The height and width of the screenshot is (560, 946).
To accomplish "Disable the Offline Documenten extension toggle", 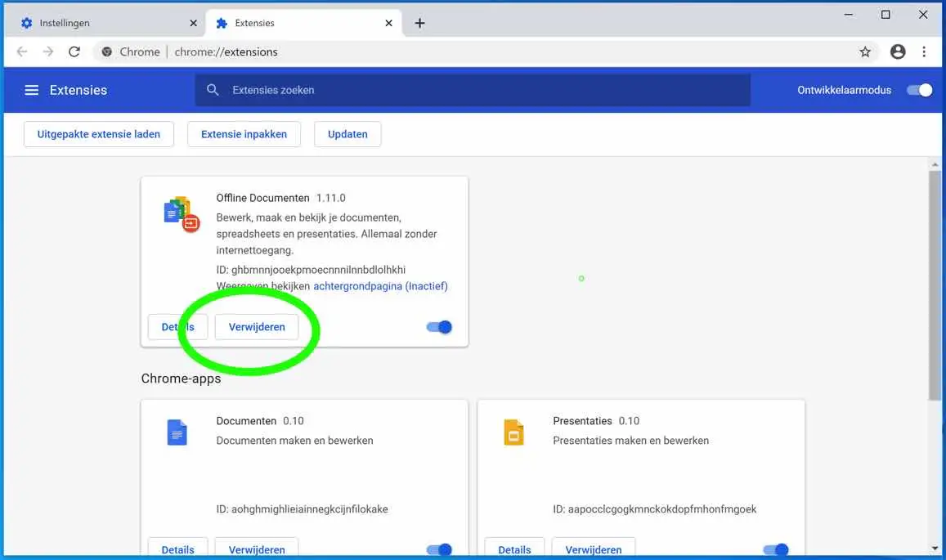I will [439, 327].
